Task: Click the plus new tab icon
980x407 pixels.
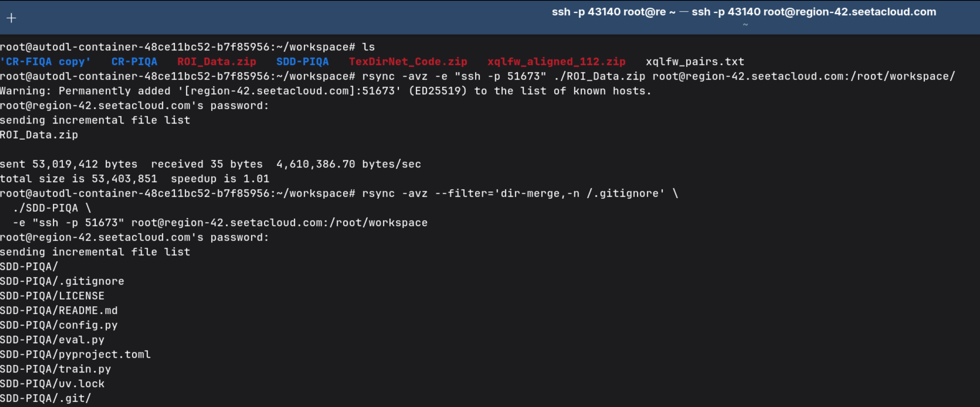Action: coord(11,18)
